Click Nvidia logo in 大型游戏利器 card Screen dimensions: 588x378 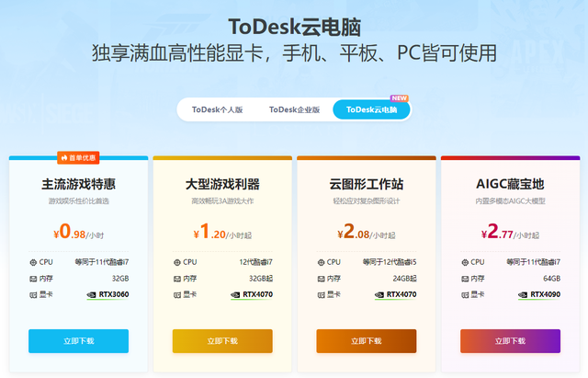235,294
